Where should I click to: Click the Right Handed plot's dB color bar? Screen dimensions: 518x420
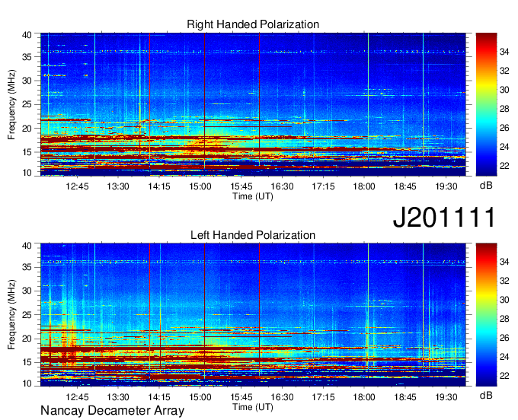486,104
